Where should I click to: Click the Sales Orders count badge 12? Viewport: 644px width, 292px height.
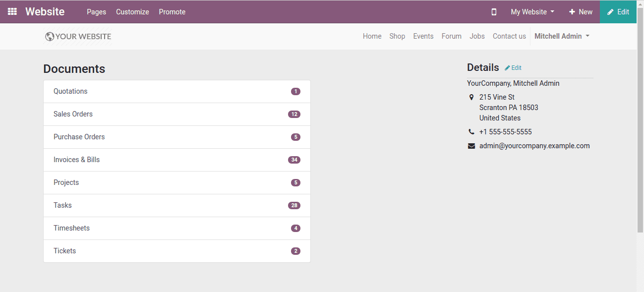[294, 115]
